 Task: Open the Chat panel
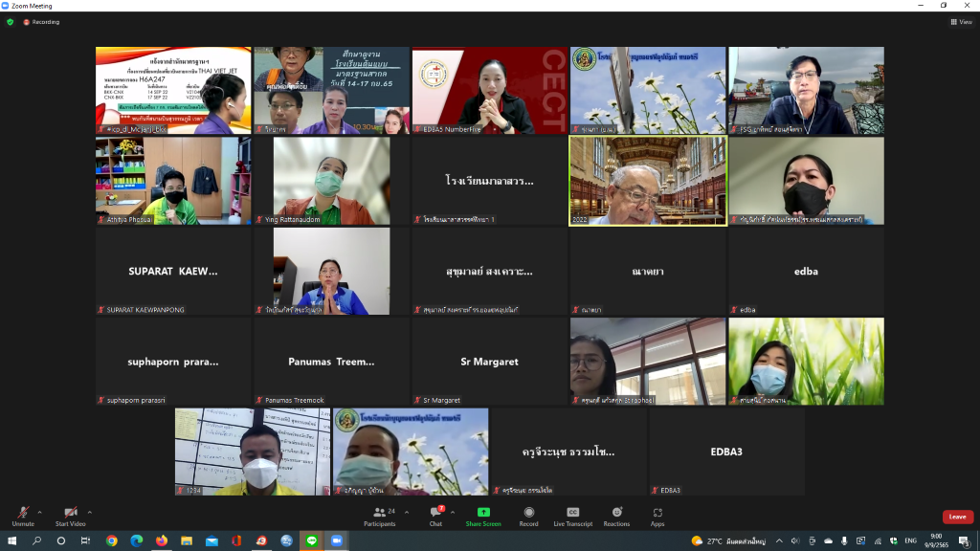click(x=435, y=516)
